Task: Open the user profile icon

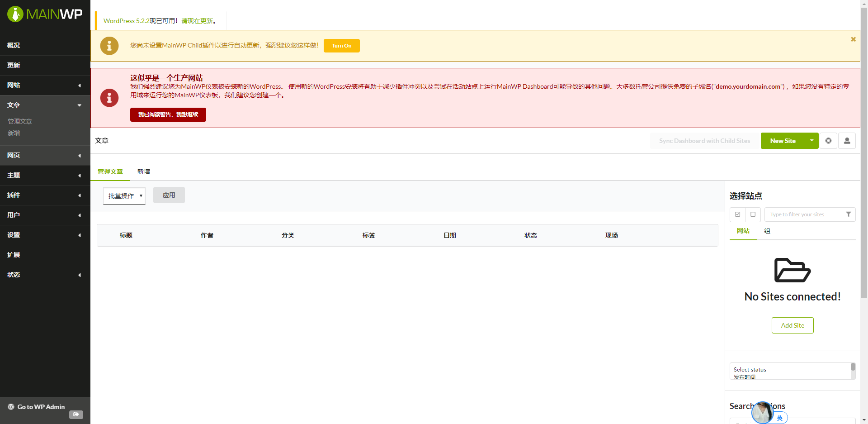Action: pyautogui.click(x=847, y=141)
